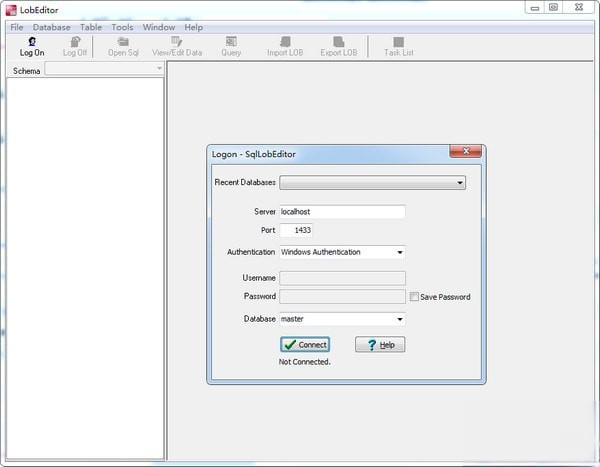Open the Help menu
The height and width of the screenshot is (467, 600).
[x=194, y=27]
